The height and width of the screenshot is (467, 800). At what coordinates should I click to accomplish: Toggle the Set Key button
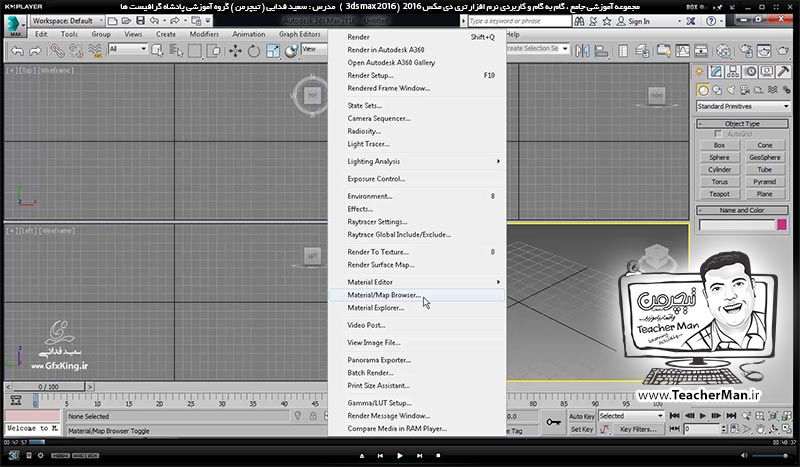click(x=582, y=429)
